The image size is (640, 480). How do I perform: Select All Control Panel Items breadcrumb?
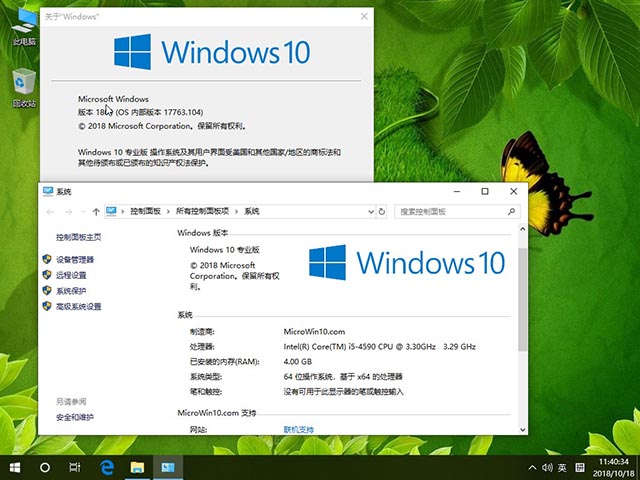point(202,211)
